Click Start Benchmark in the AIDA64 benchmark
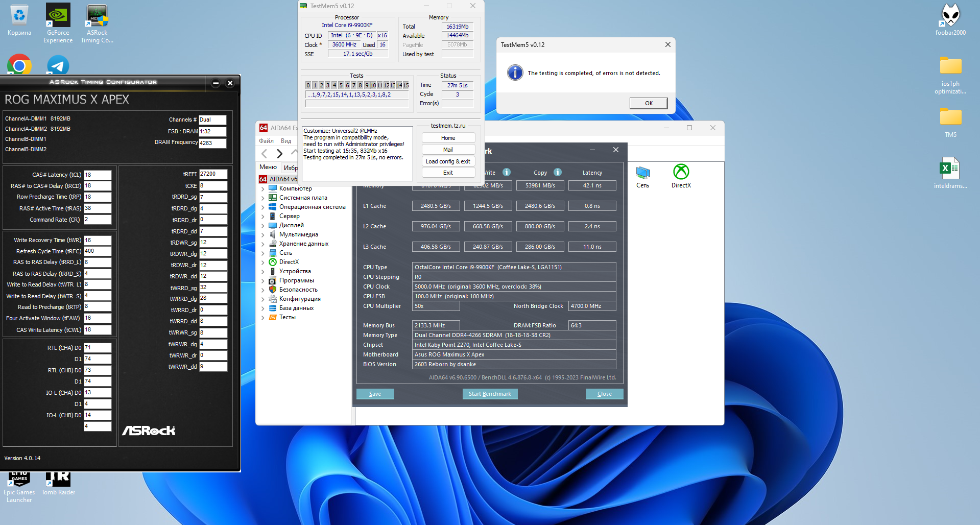This screenshot has height=525, width=980. coord(490,394)
